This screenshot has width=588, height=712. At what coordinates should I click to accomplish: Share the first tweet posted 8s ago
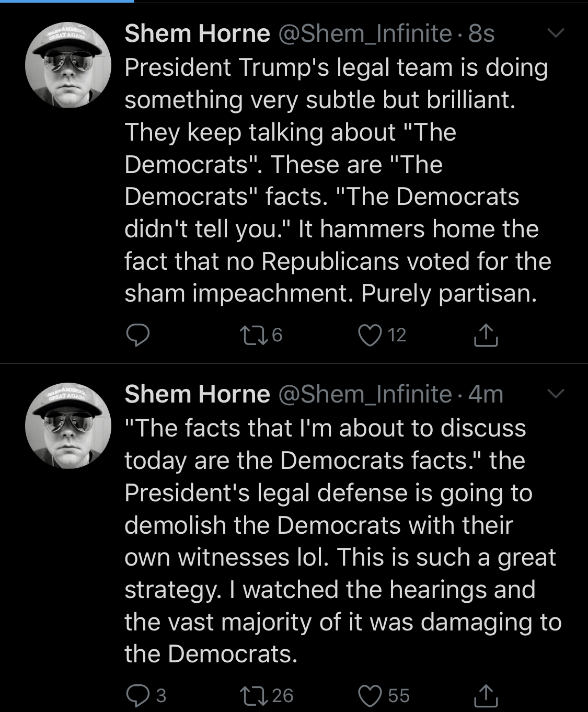[x=486, y=335]
